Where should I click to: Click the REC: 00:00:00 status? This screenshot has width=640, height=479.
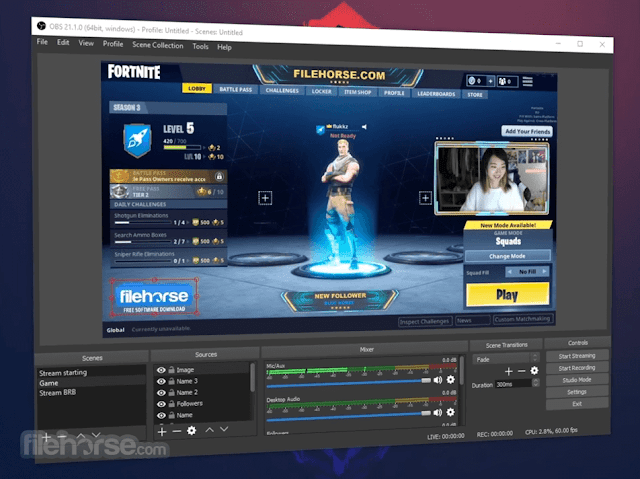coord(495,434)
